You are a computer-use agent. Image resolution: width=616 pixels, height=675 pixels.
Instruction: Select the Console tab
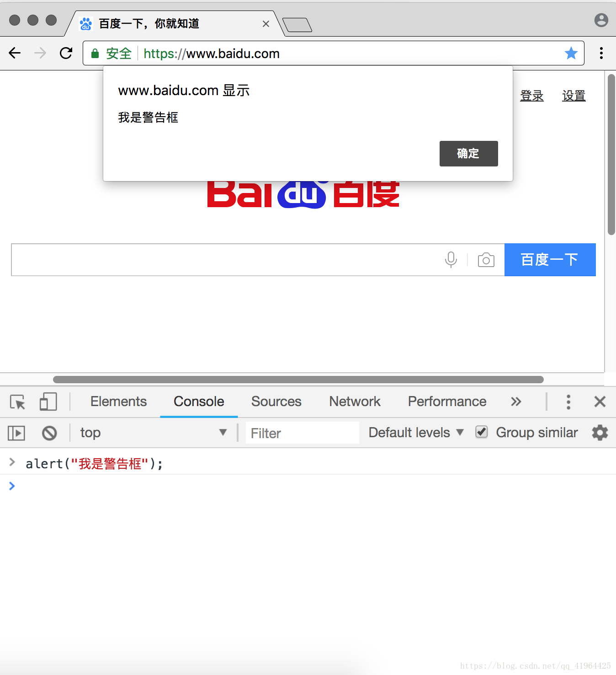[x=199, y=402]
